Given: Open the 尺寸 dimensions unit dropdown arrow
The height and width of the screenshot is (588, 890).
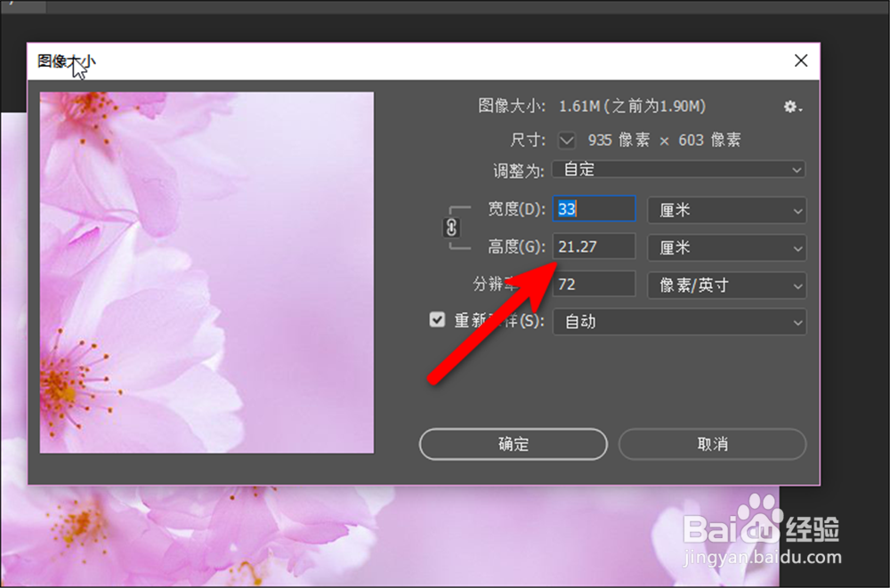Looking at the screenshot, I should pos(566,141).
